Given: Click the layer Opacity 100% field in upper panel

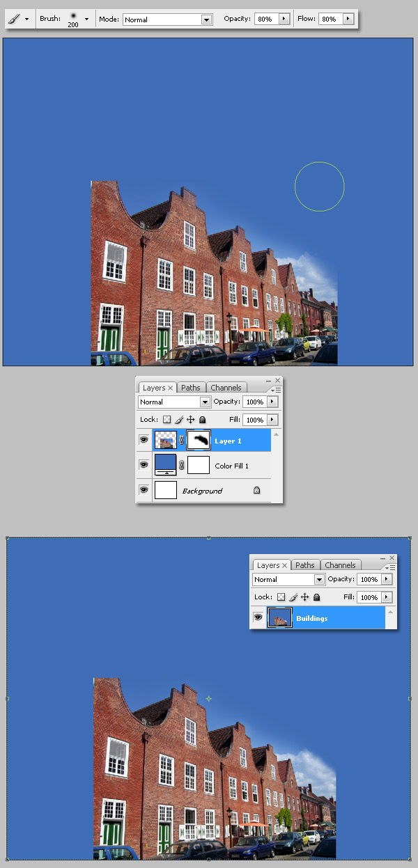Looking at the screenshot, I should (x=254, y=402).
